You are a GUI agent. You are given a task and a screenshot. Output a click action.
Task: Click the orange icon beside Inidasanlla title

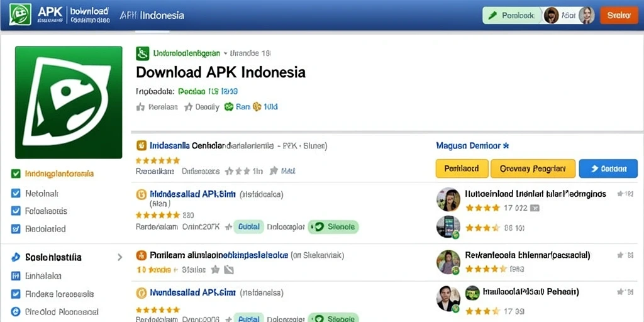pos(141,145)
